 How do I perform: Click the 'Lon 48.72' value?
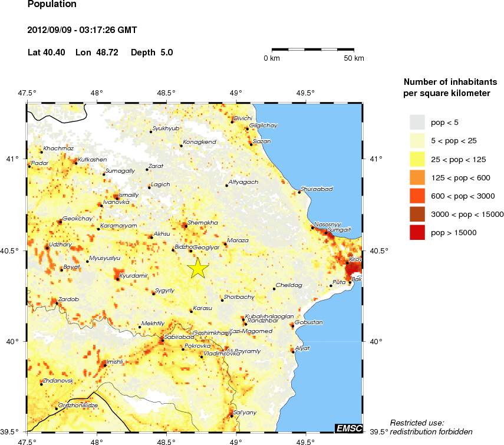(97, 52)
